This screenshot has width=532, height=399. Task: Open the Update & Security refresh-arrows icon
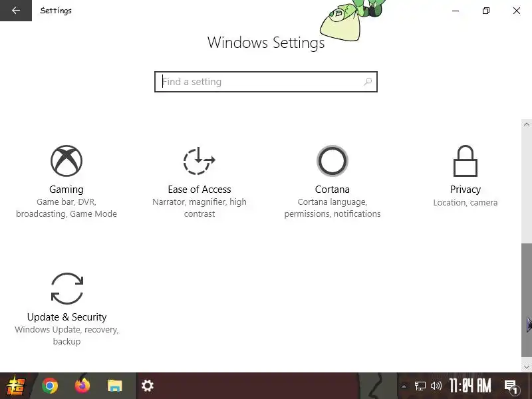point(67,289)
